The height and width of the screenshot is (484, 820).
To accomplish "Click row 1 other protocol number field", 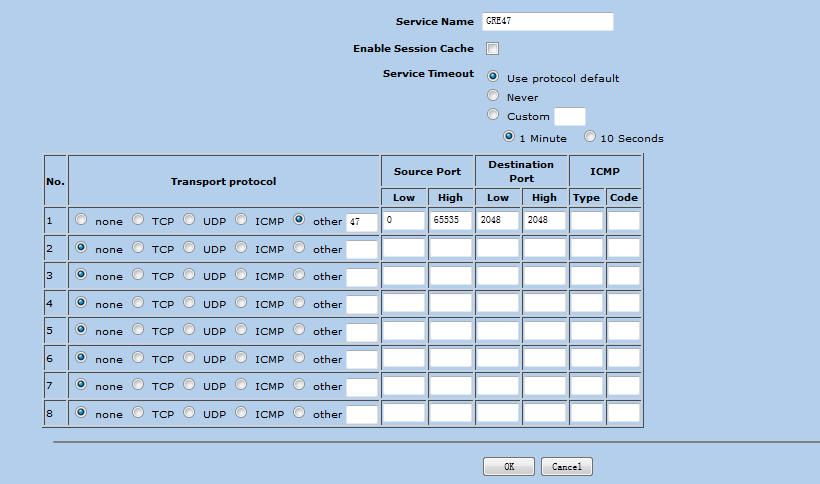I will coord(361,222).
